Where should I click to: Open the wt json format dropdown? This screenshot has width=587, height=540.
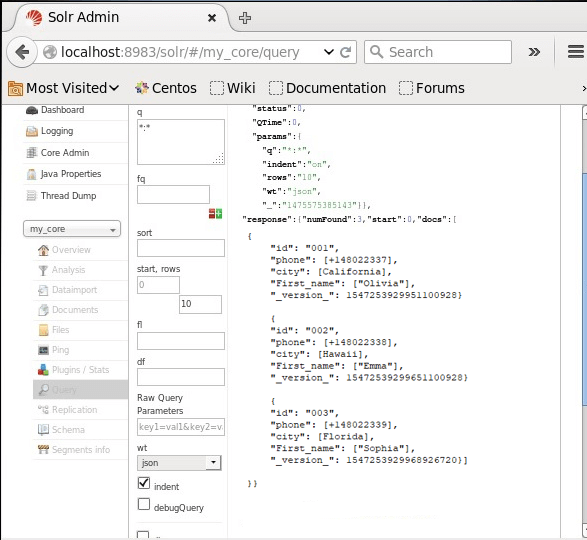coord(179,463)
